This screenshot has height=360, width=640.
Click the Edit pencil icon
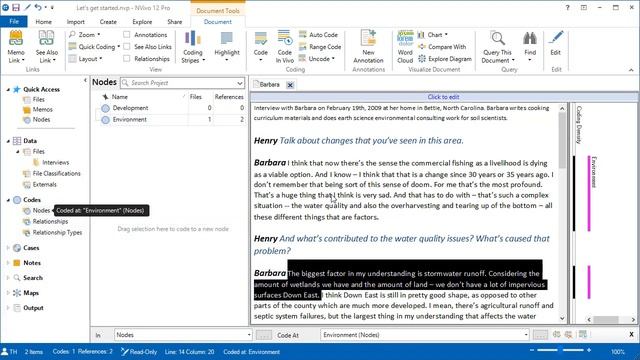556,43
